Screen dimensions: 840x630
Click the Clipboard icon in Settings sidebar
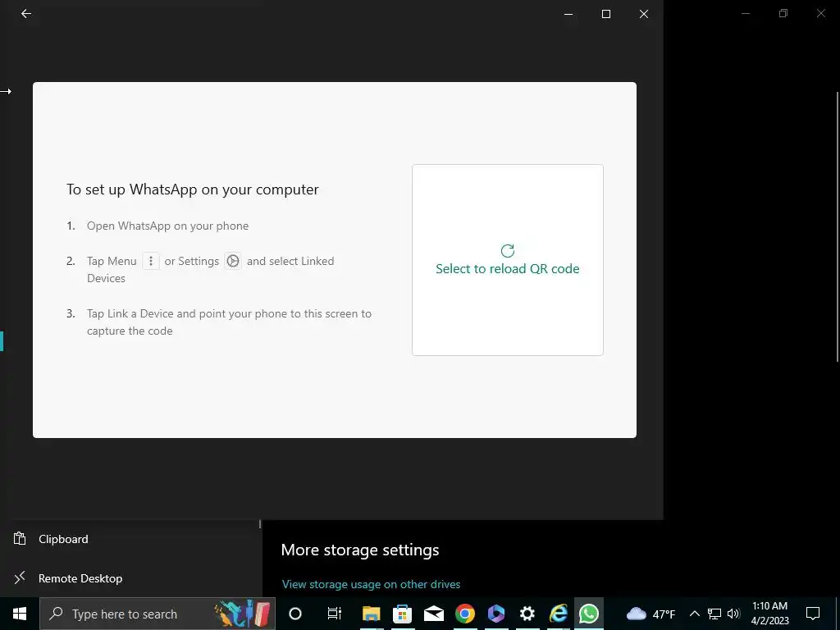pos(20,538)
